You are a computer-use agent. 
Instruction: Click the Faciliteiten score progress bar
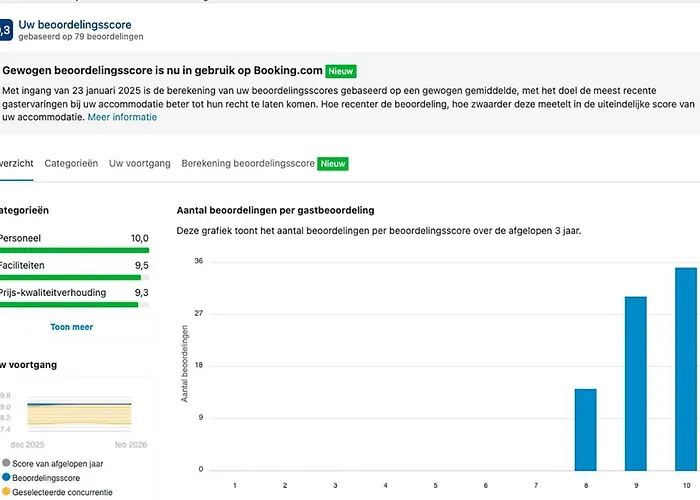coord(72,277)
